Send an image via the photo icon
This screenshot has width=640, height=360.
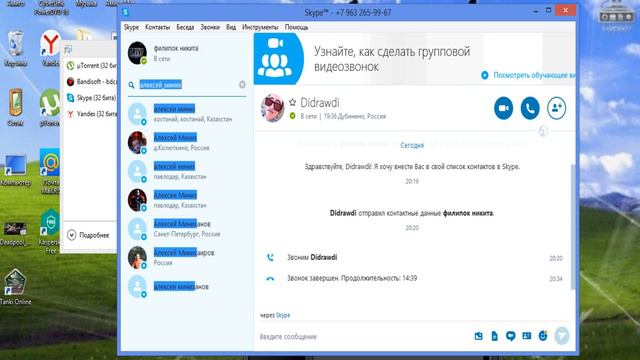coord(478,336)
